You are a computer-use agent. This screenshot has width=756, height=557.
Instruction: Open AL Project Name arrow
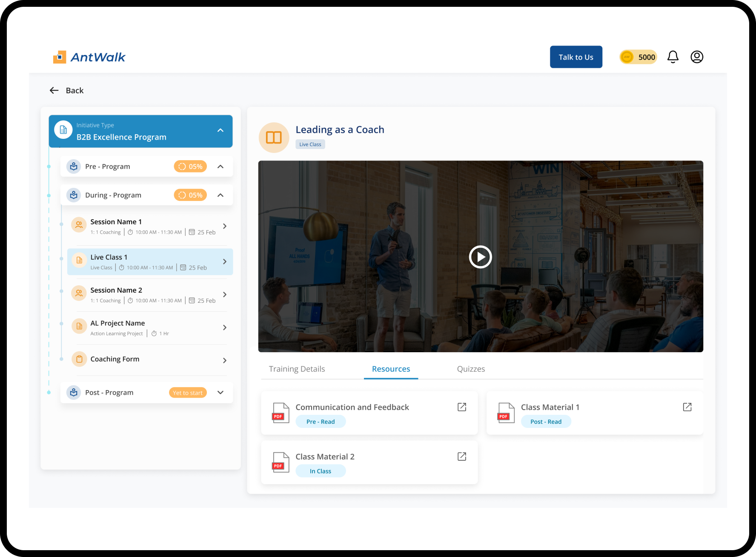tap(225, 327)
